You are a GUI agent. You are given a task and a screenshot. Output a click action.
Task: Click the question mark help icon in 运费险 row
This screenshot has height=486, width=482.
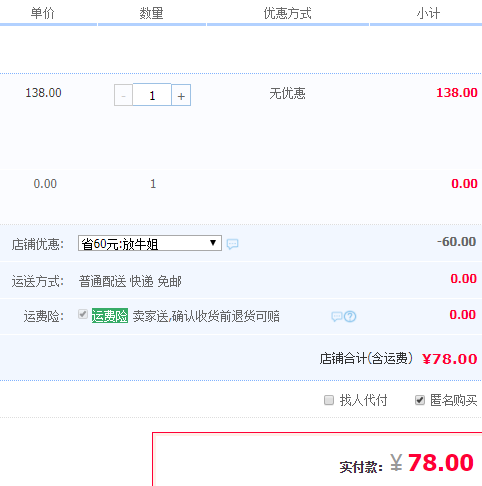pyautogui.click(x=350, y=316)
